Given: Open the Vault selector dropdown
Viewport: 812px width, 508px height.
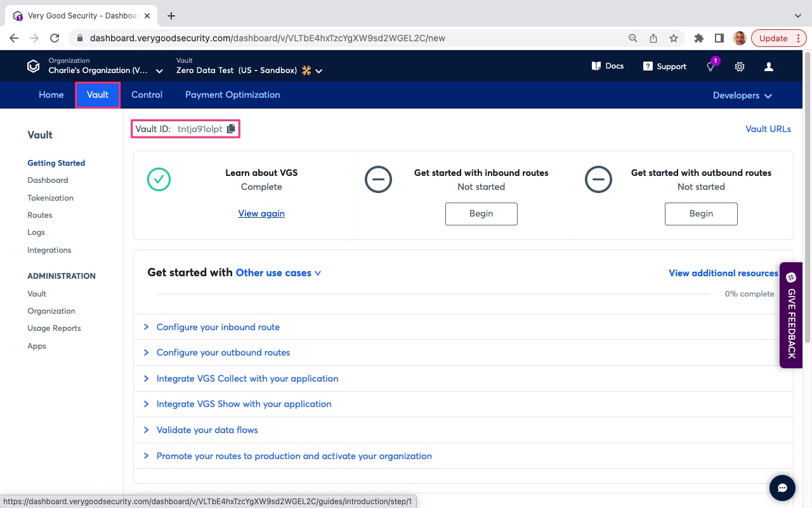Looking at the screenshot, I should coord(249,66).
